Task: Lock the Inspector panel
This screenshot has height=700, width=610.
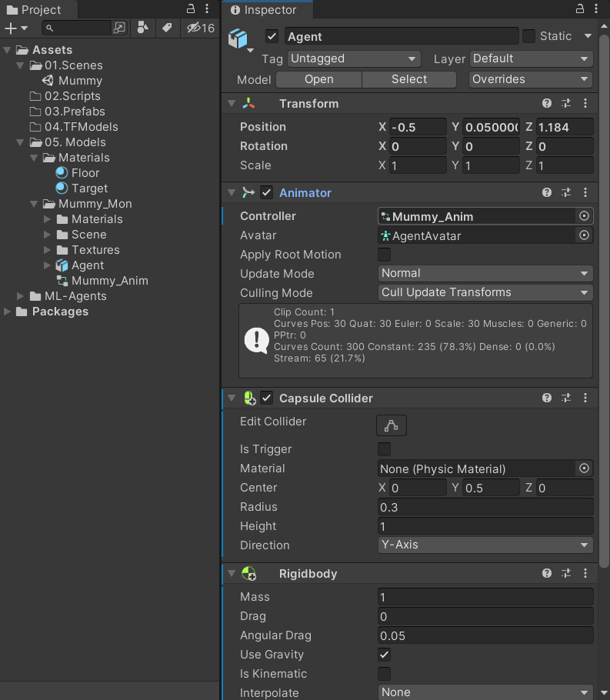Action: point(580,8)
